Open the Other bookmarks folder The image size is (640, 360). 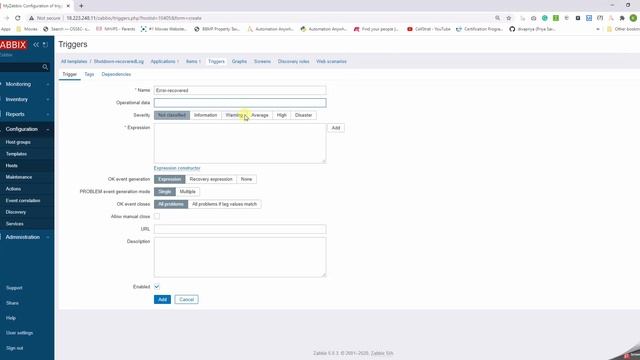(623, 29)
